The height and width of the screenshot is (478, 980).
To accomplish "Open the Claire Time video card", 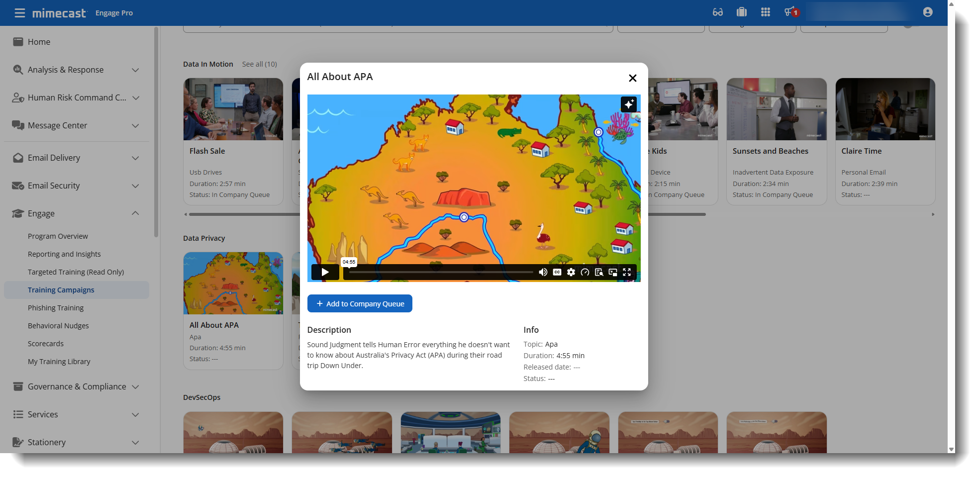I will pos(885,141).
